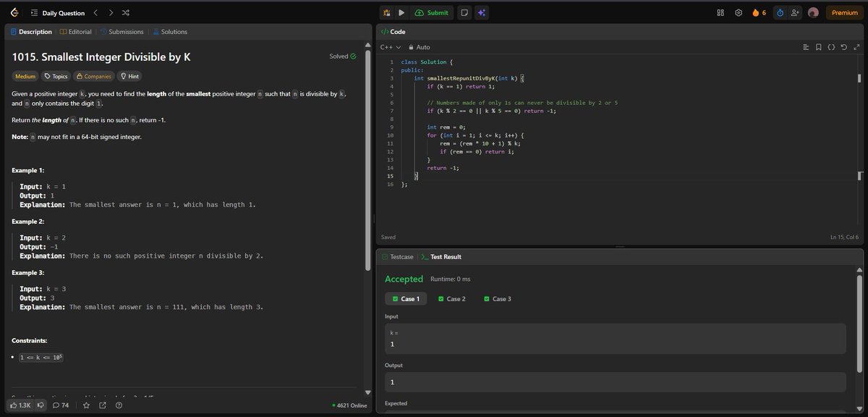Open the Submissions tab

(x=122, y=32)
